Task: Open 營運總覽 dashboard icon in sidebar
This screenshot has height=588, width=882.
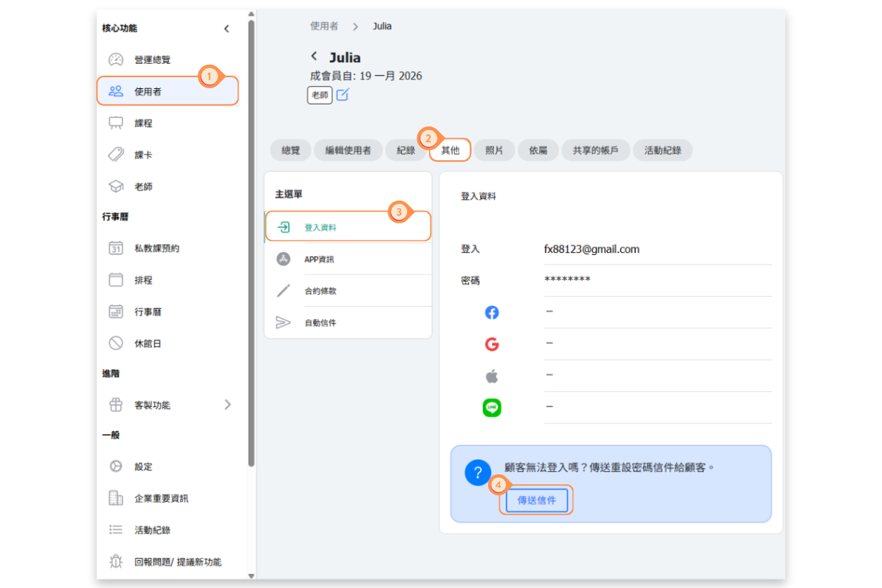Action: (116, 60)
